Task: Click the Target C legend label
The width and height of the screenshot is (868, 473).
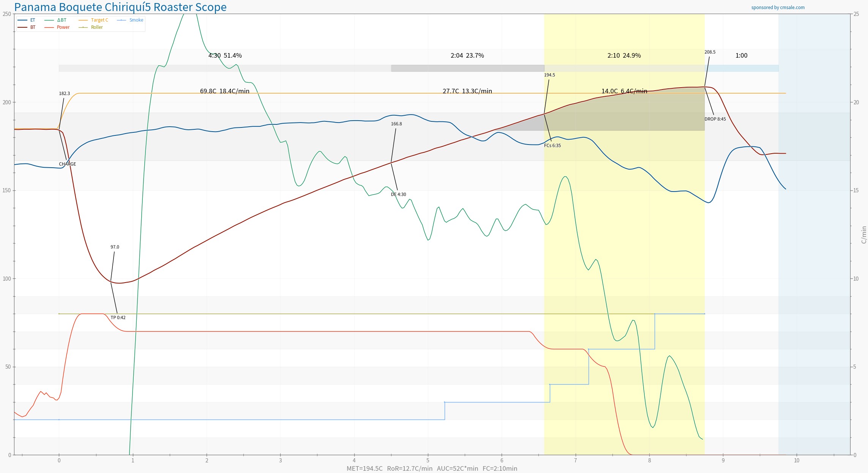Action: pyautogui.click(x=99, y=20)
